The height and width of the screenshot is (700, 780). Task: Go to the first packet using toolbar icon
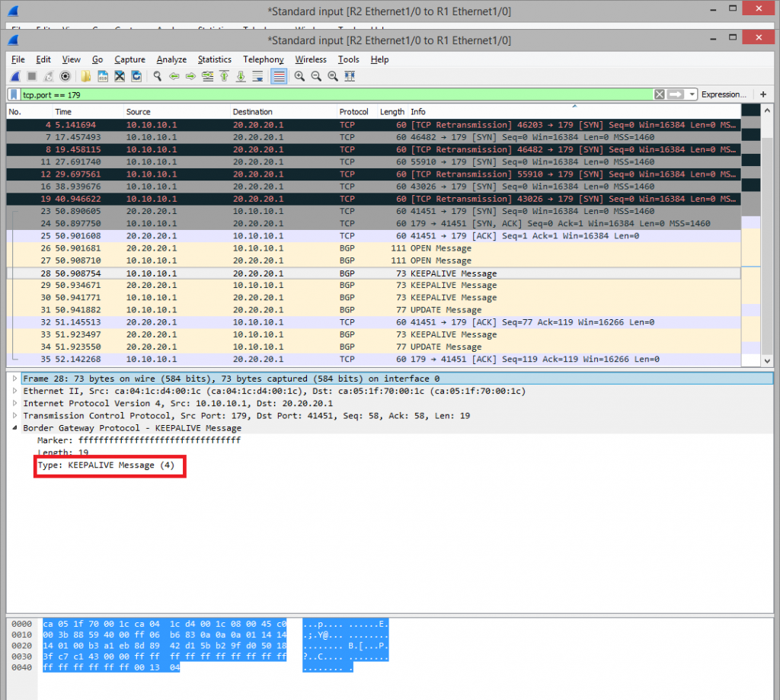pyautogui.click(x=223, y=76)
